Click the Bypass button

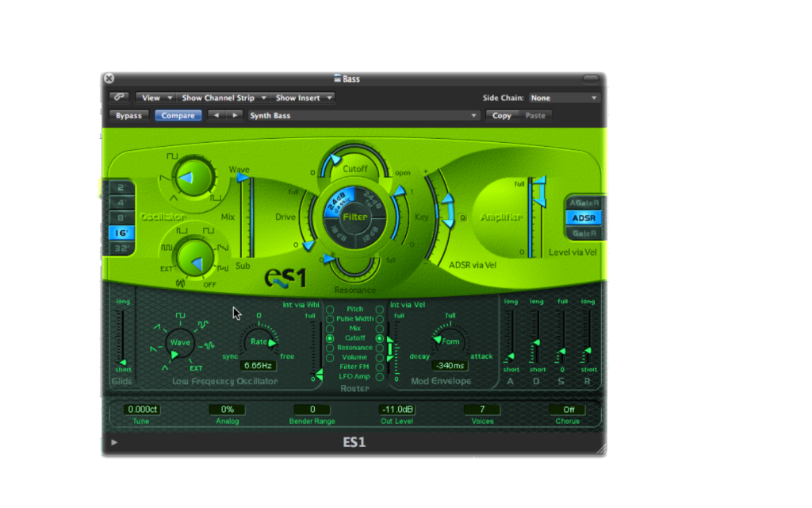[x=129, y=115]
